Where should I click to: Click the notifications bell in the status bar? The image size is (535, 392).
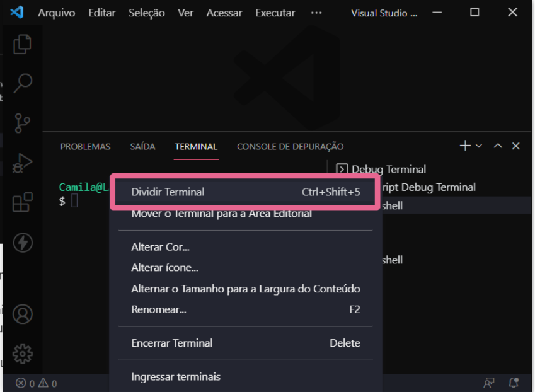click(513, 383)
